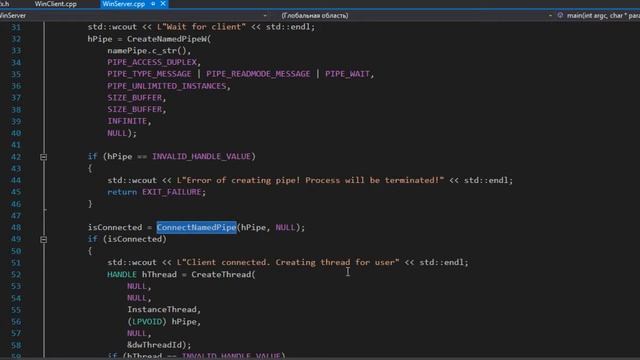The height and width of the screenshot is (360, 640).
Task: Click PIPE_READMODE_MESSAGE flag
Action: click(x=258, y=74)
